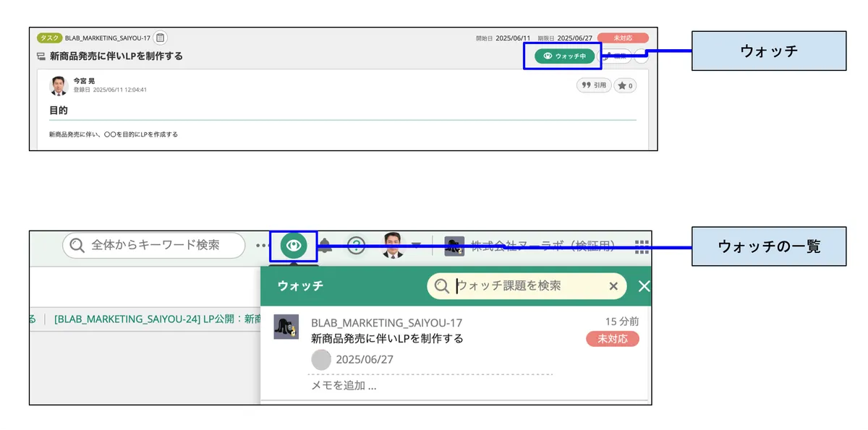The width and height of the screenshot is (868, 430).
Task: Open the [BLAB_MARKETING_SAIYOU-24] LP公開 link
Action: coord(157,318)
